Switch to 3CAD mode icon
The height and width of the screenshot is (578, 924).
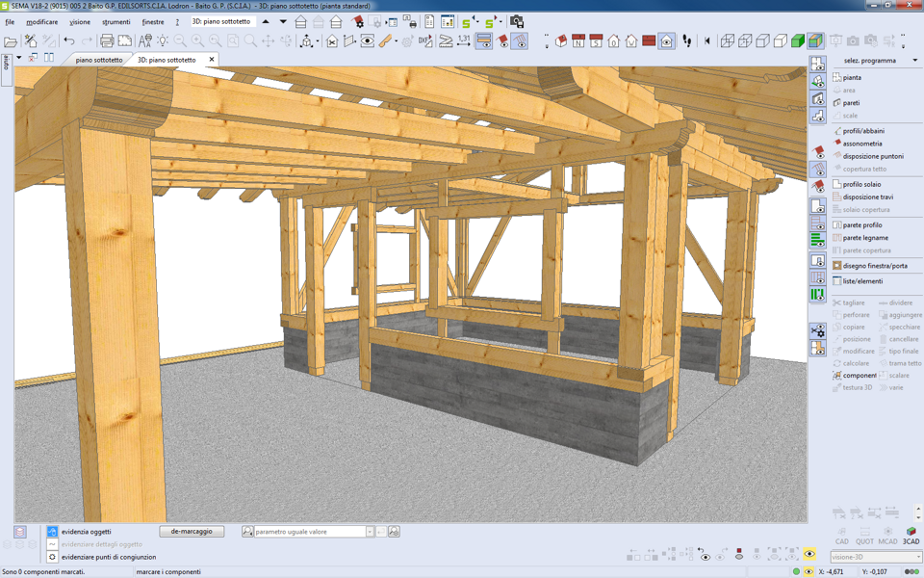click(911, 536)
